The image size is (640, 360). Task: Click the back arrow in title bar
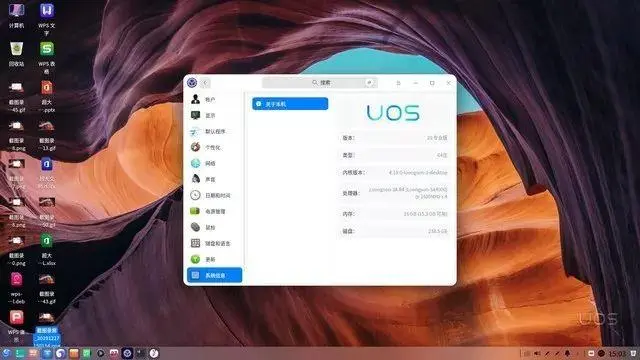205,83
